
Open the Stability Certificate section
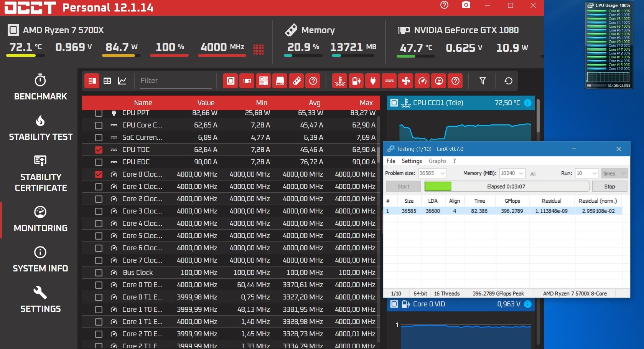click(40, 173)
